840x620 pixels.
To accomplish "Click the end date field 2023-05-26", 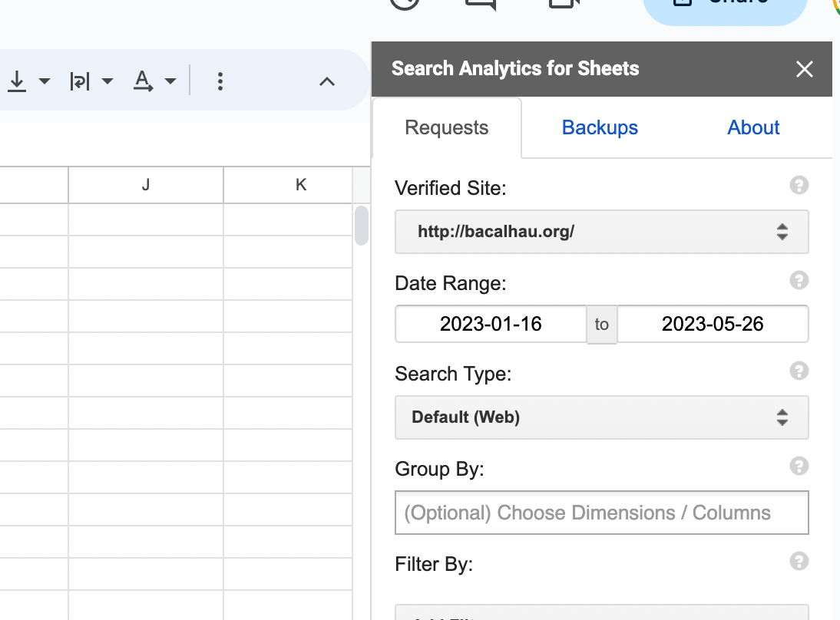I will (713, 324).
